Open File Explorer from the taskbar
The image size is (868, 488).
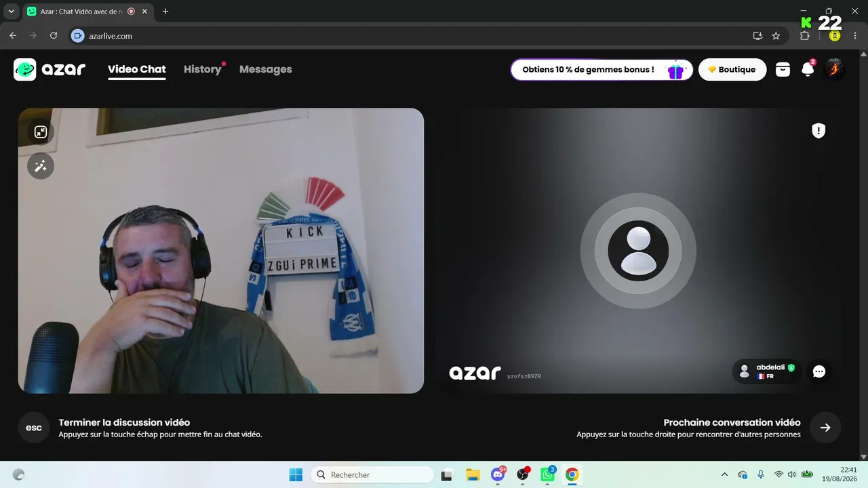[x=473, y=475]
